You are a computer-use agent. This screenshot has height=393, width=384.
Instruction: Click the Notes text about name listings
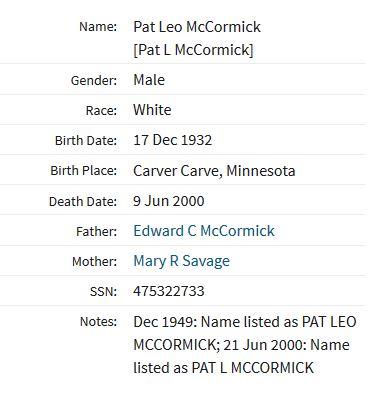245,345
